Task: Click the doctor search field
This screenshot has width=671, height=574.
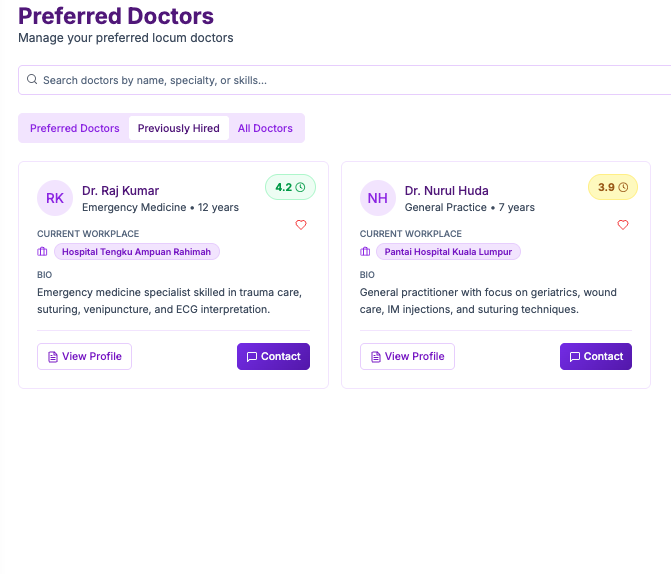Action: tap(344, 80)
